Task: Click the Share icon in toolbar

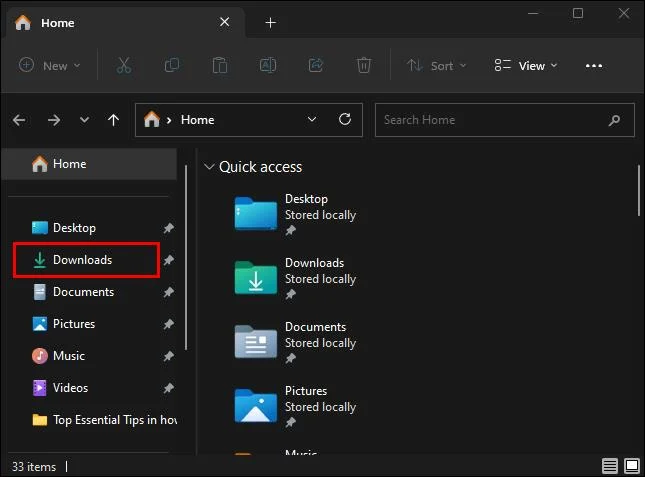Action: coord(316,65)
